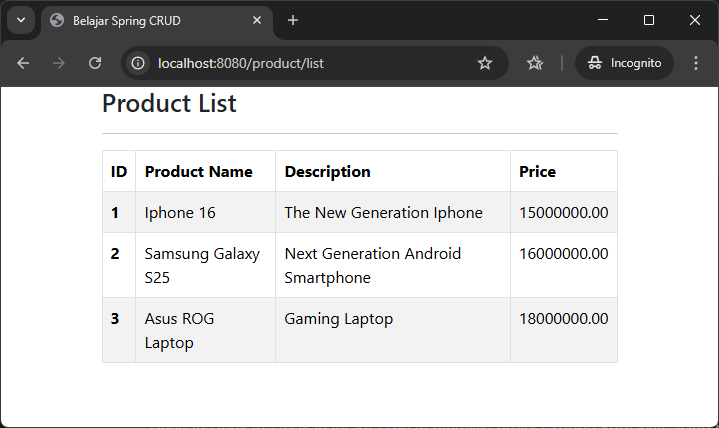This screenshot has height=428, width=719.
Task: Focus the localhost:8080 address bar
Action: (x=300, y=63)
